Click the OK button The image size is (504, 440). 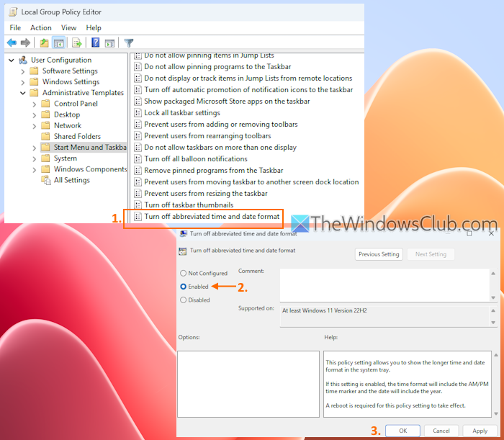(x=402, y=431)
